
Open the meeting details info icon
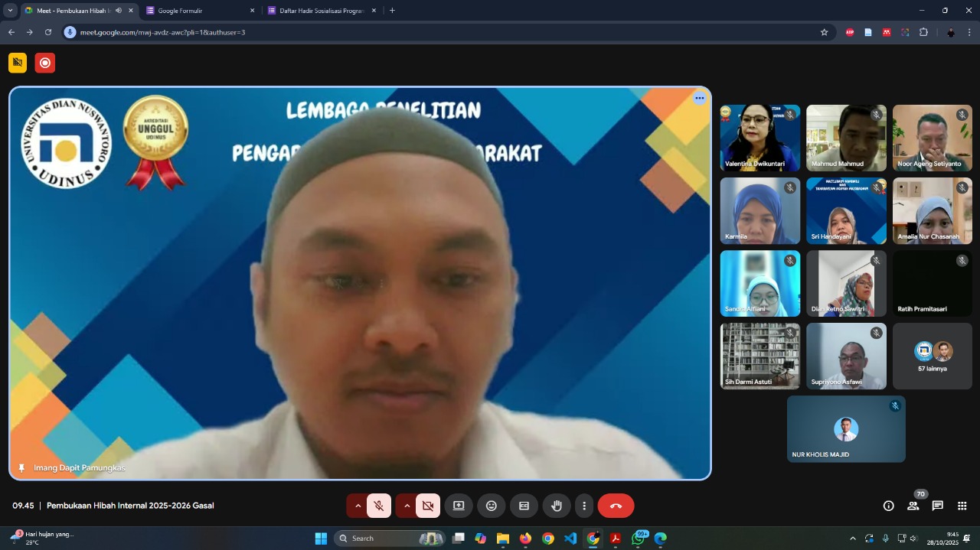point(888,506)
